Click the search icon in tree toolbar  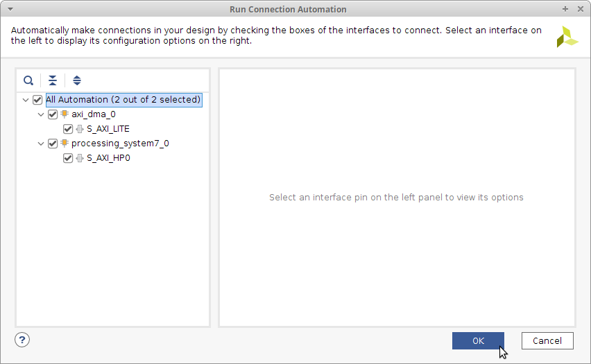(28, 80)
